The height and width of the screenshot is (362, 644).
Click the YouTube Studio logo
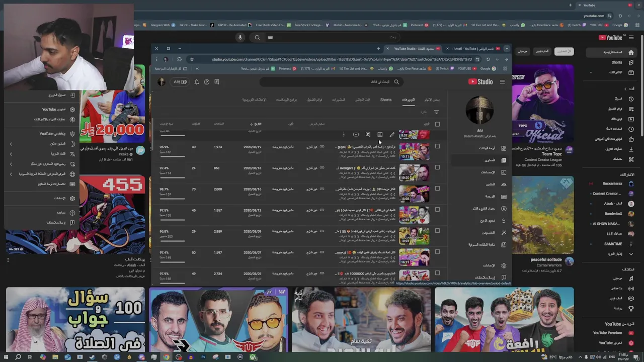pos(481,82)
